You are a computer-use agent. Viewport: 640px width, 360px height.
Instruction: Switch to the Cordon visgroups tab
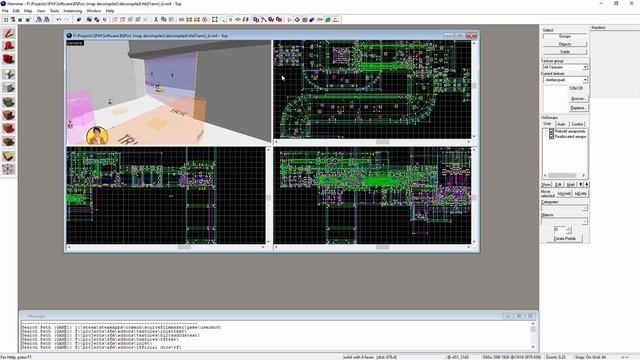click(x=577, y=124)
